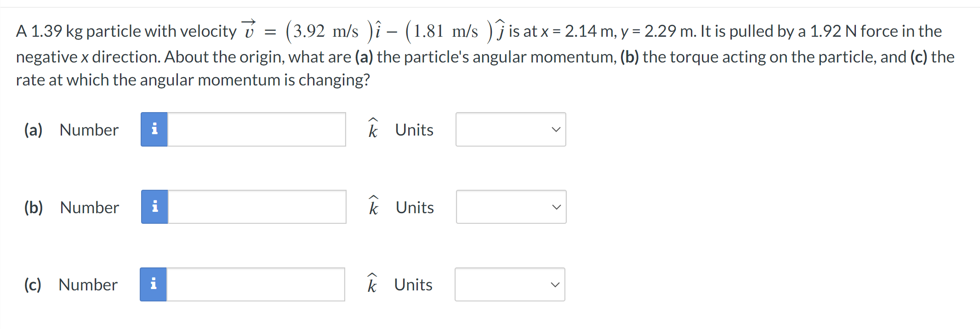Expand the units chevron in row (c)

[555, 284]
